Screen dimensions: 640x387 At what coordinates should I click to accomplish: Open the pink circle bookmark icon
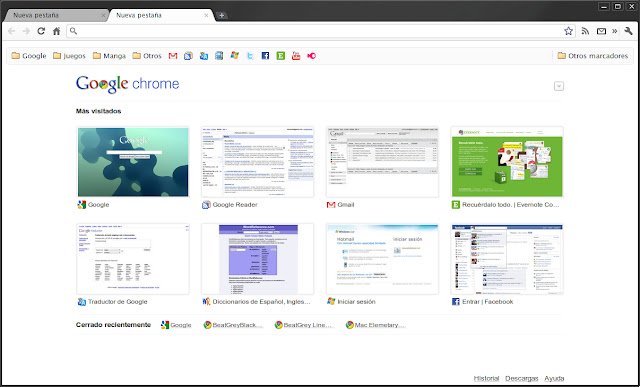click(311, 56)
